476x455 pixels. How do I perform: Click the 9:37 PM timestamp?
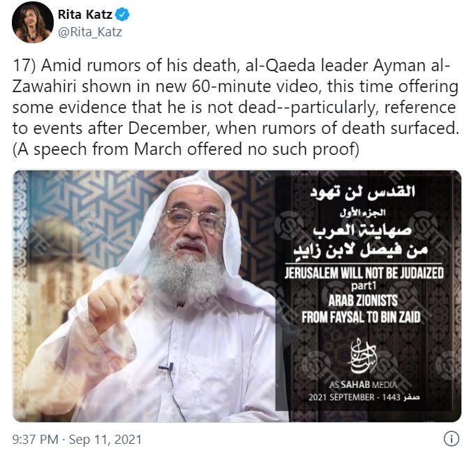click(x=35, y=439)
